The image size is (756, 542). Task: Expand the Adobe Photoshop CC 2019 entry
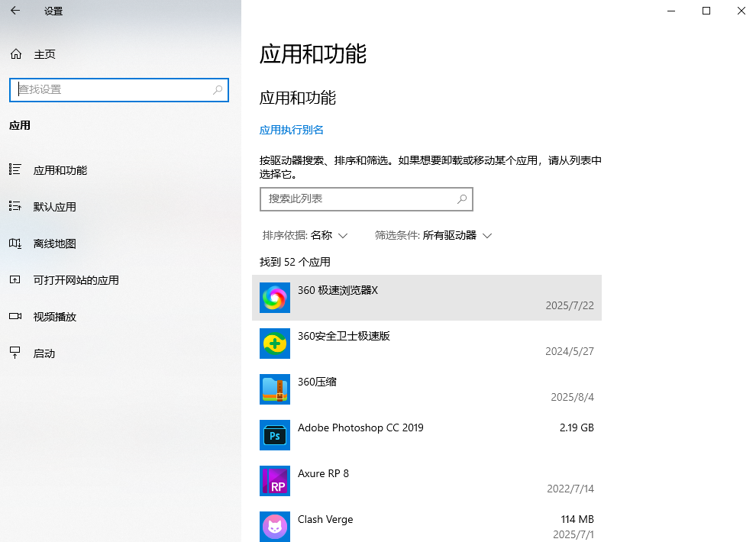tap(428, 435)
